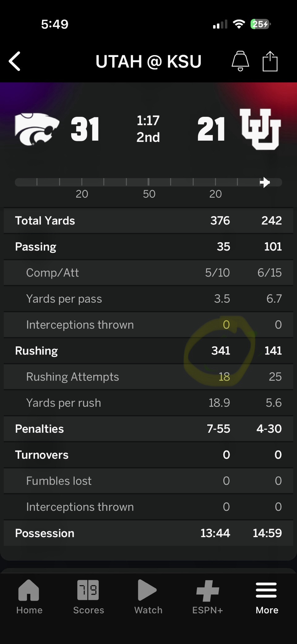Viewport: 297px width, 644px height.
Task: Tap the Total Yards row
Action: (x=148, y=221)
